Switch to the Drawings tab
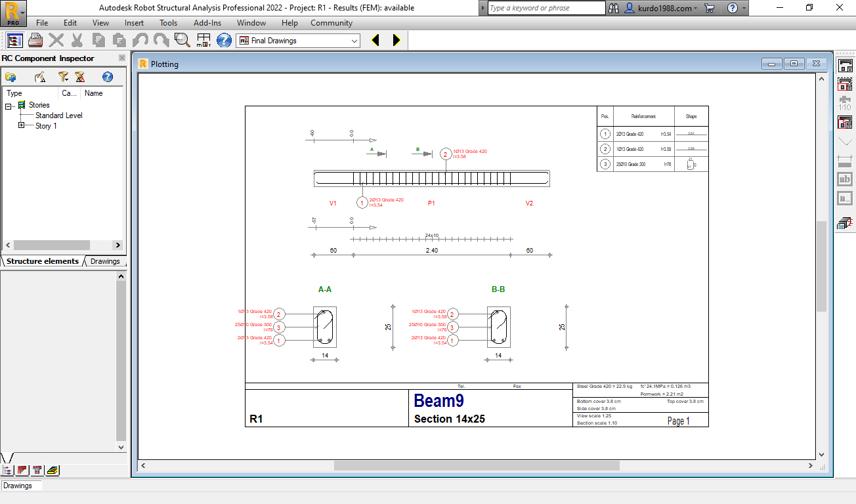This screenshot has height=504, width=856. coord(104,261)
